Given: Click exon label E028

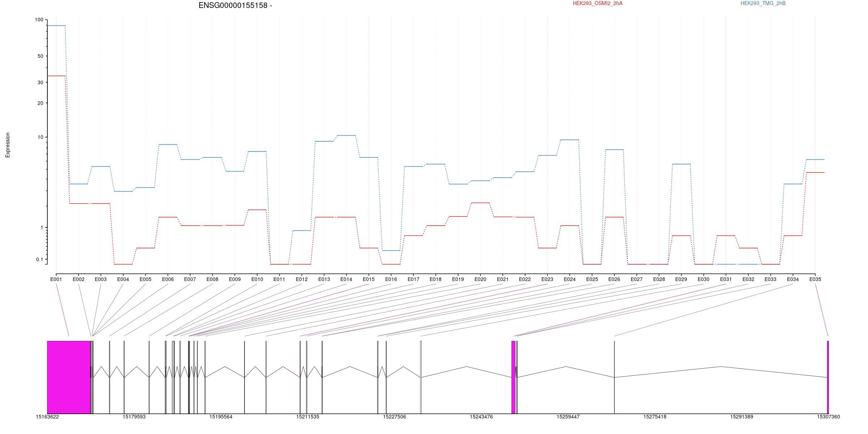Looking at the screenshot, I should click(659, 279).
